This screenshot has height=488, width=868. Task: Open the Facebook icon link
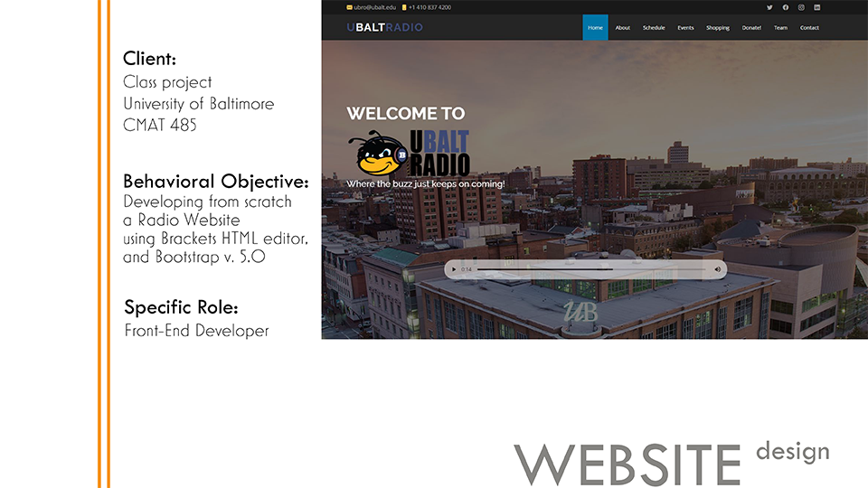pyautogui.click(x=785, y=7)
